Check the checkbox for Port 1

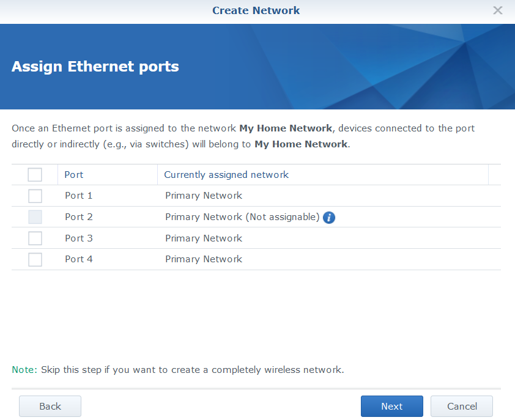[35, 196]
